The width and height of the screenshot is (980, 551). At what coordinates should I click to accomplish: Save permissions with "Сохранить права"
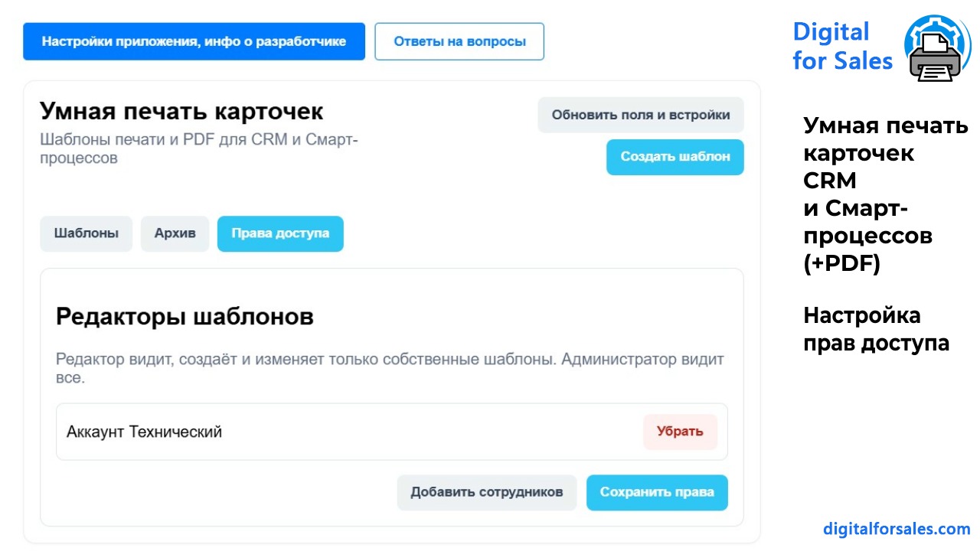click(x=657, y=492)
